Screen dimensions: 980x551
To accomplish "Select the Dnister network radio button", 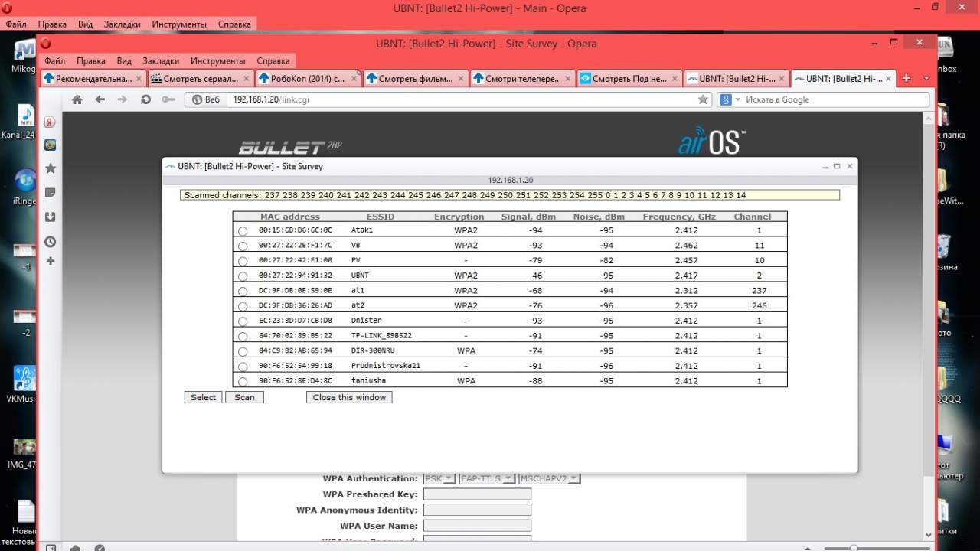I will pyautogui.click(x=243, y=321).
